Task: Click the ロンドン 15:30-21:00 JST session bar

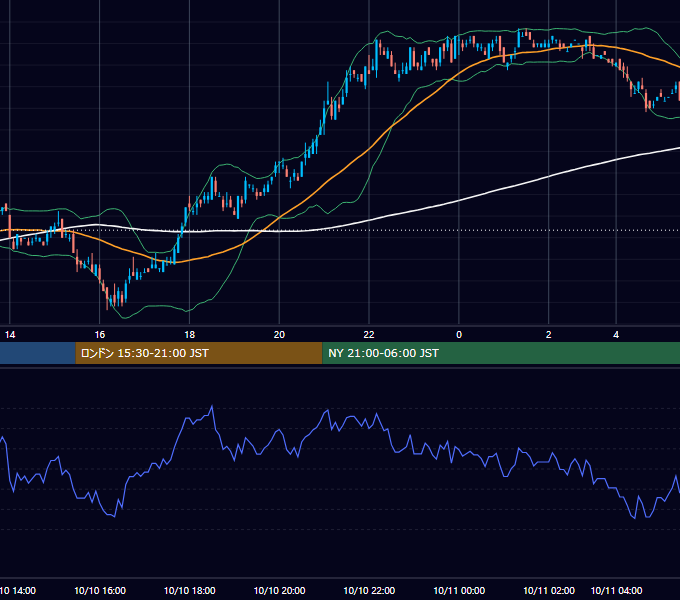Action: coord(199,353)
